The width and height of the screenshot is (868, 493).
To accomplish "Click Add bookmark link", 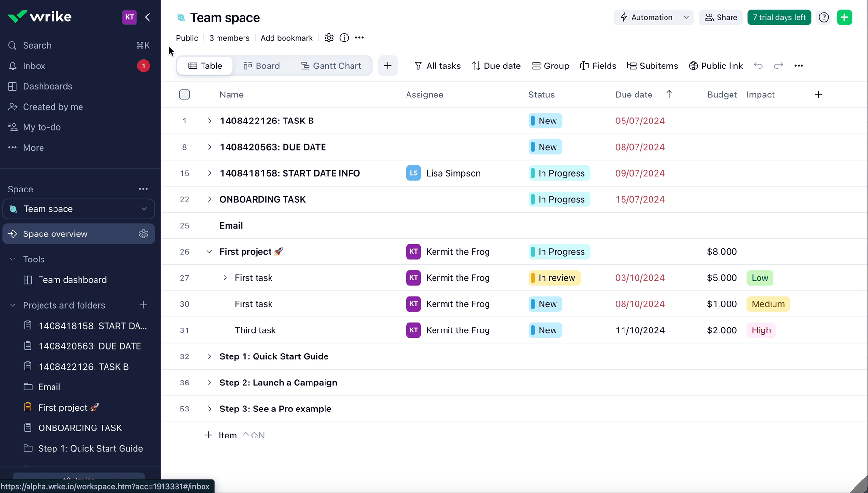I will tap(286, 38).
